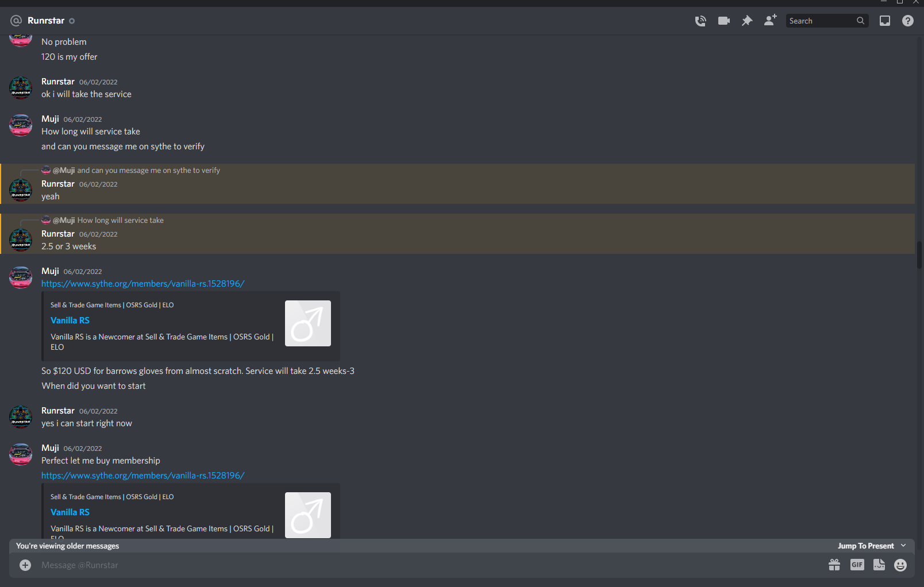Jump to replied message 'How long will service take'
The image size is (924, 587).
tap(121, 221)
